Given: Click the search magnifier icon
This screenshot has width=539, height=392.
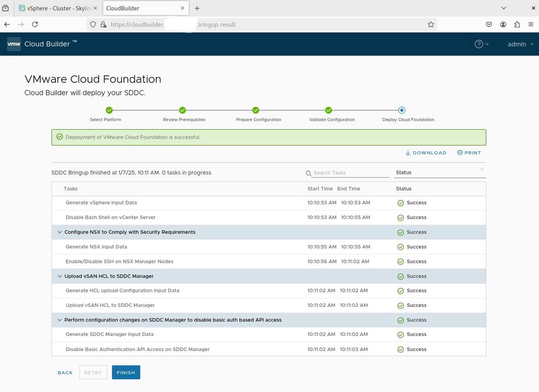Looking at the screenshot, I should 308,173.
